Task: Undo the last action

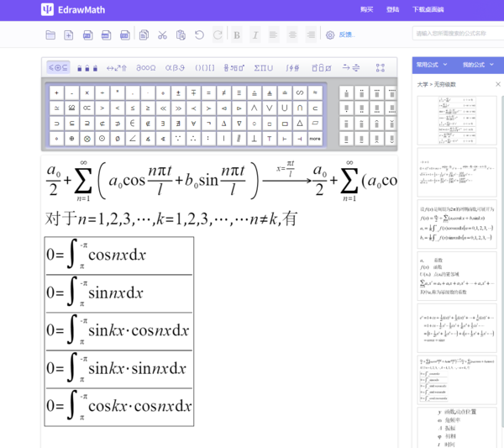Action: pos(199,34)
